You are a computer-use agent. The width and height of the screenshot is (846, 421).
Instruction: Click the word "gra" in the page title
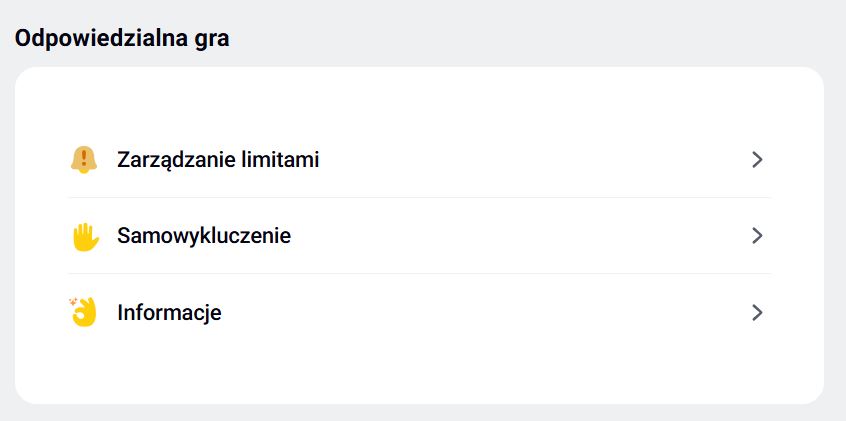click(x=212, y=40)
